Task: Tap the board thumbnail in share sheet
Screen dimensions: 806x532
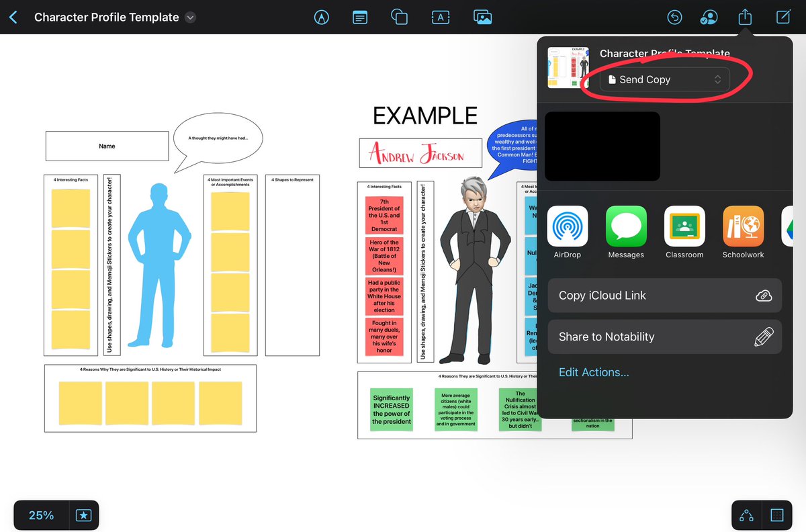Action: click(x=568, y=67)
